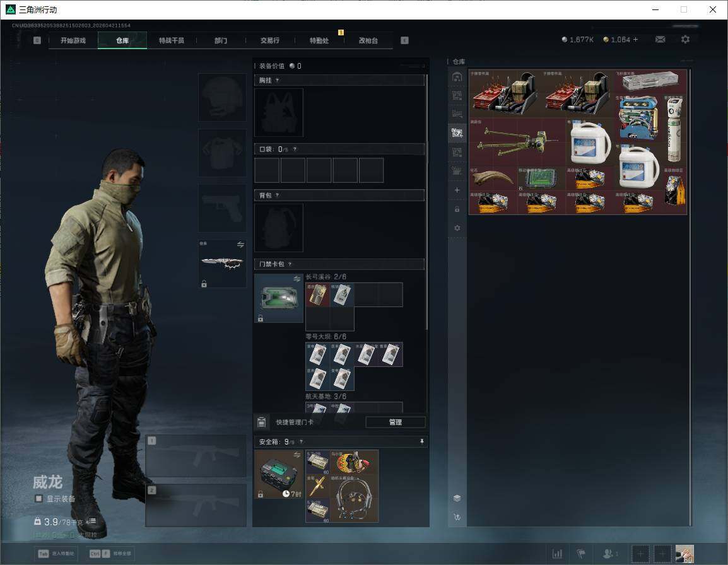
Task: Select the empty pistol slot
Action: click(x=223, y=209)
